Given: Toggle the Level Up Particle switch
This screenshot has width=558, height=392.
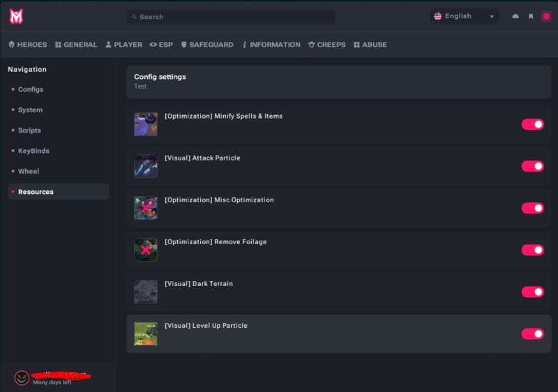Looking at the screenshot, I should click(x=533, y=333).
